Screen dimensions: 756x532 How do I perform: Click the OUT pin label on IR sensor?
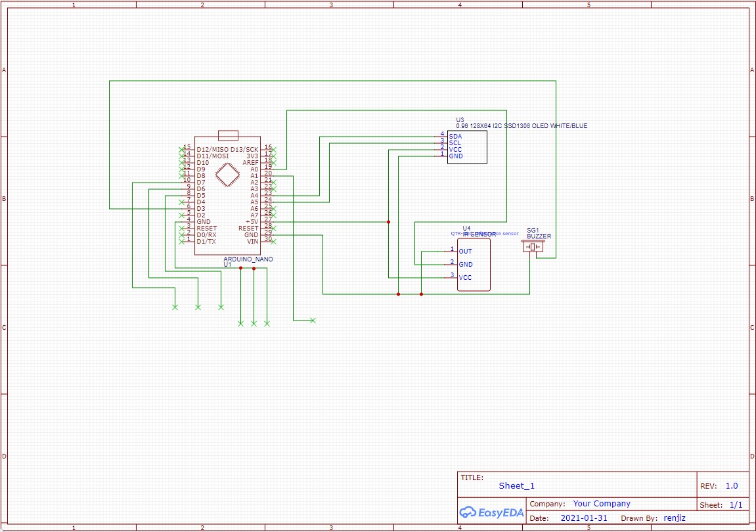pyautogui.click(x=465, y=252)
